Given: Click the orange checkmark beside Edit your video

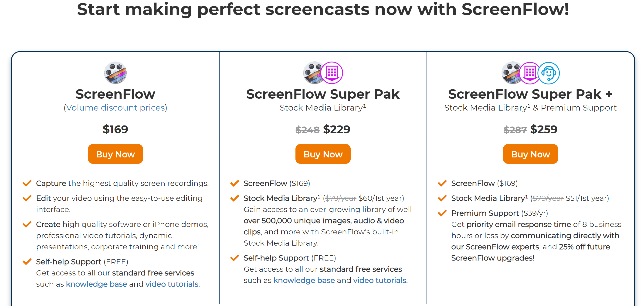Looking at the screenshot, I should [x=27, y=198].
